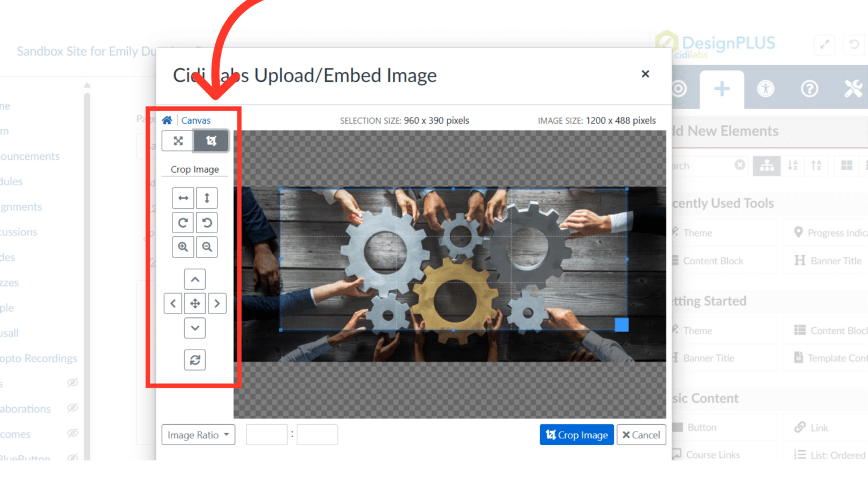Viewport: 868px width, 488px height.
Task: Zoom out of the gears image
Action: [x=207, y=247]
